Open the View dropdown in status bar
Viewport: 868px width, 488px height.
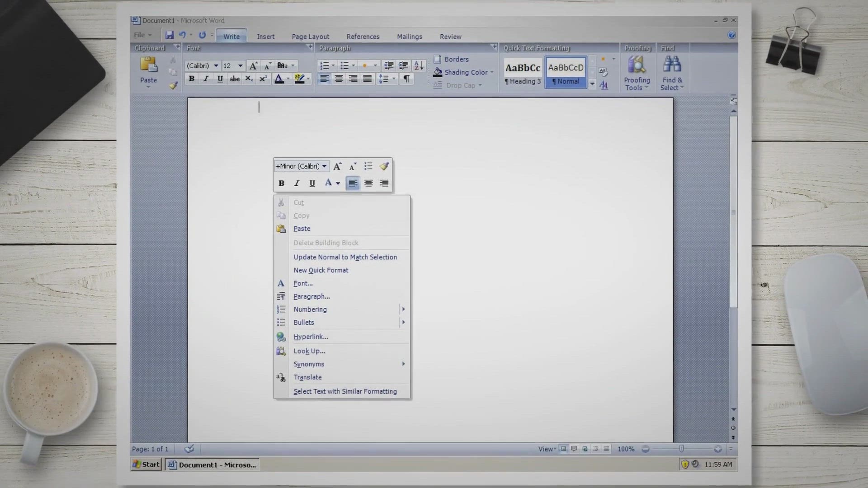[547, 449]
